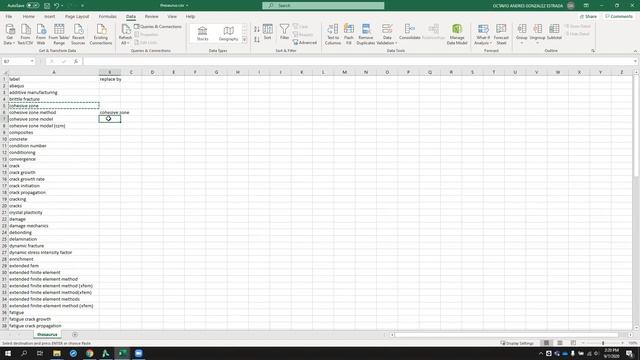Switch to the Page Layout tab
The image size is (640, 360).
(77, 16)
